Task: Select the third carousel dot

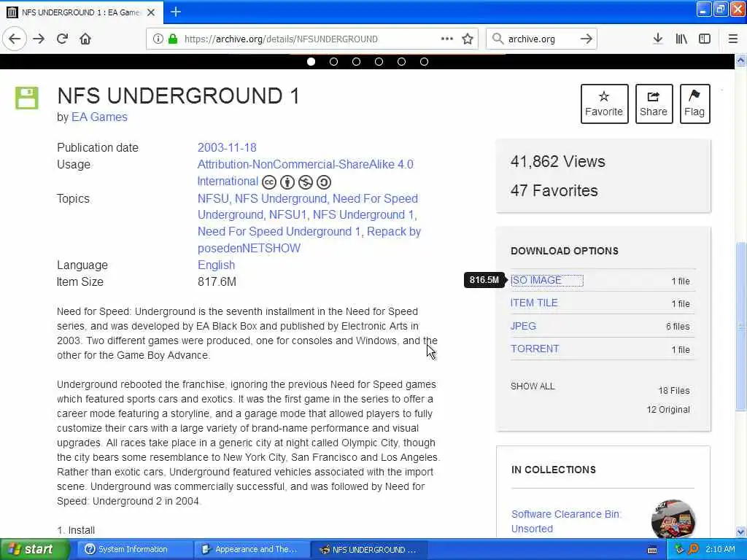Action: point(356,61)
